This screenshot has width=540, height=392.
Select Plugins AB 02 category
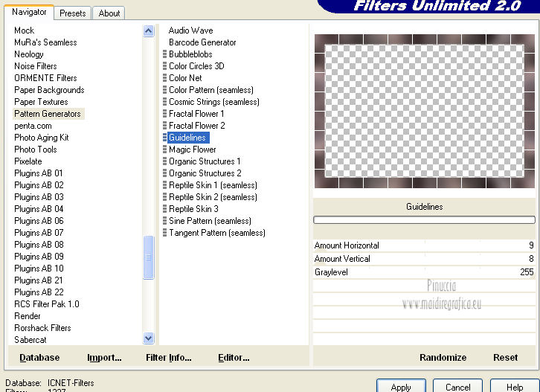(39, 185)
